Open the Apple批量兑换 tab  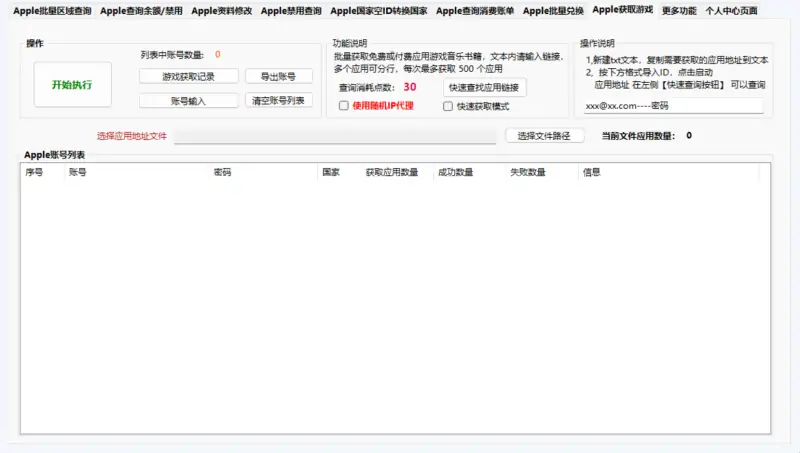pos(553,11)
